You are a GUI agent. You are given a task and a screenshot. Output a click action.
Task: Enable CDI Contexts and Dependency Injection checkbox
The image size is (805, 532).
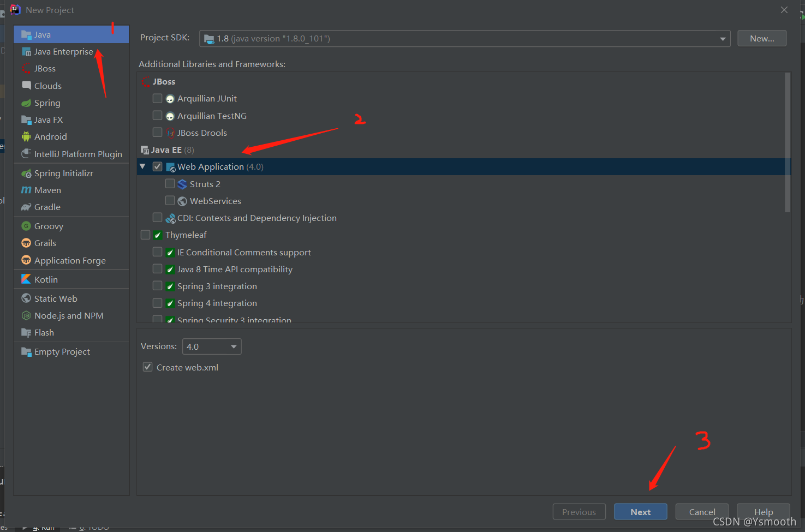pyautogui.click(x=158, y=218)
